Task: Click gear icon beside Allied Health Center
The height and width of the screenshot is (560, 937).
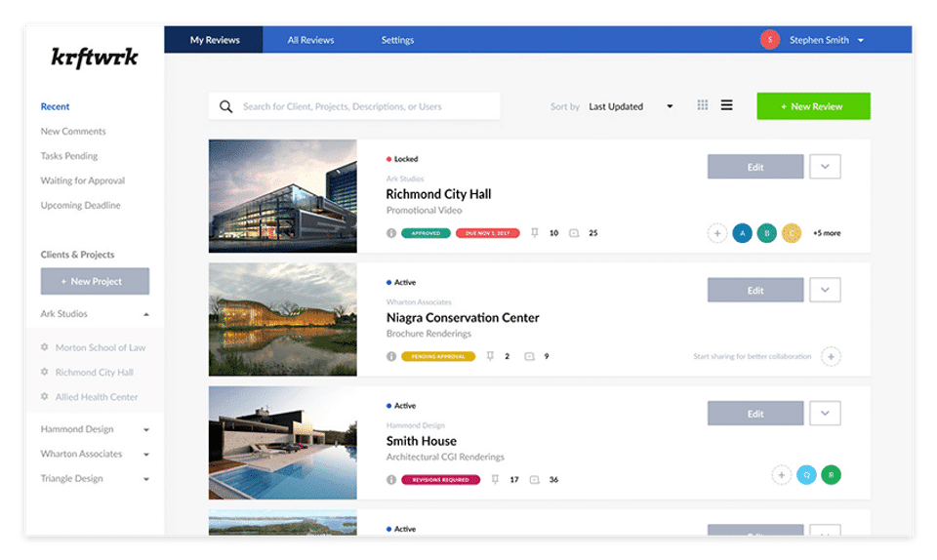Action: (44, 396)
